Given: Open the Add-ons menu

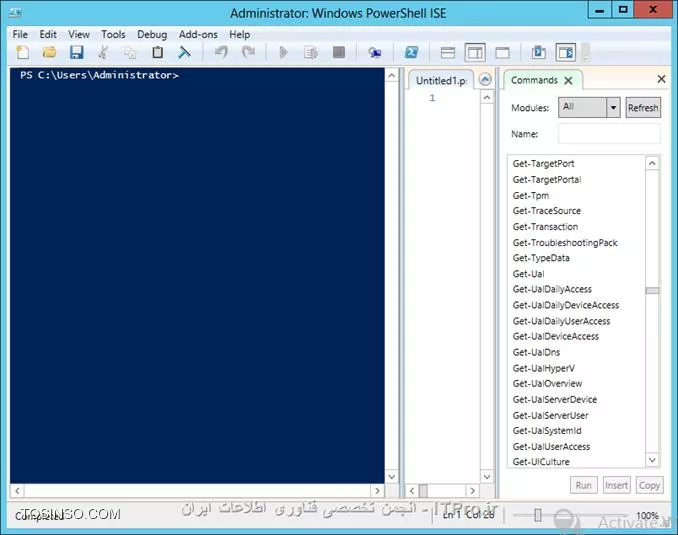Looking at the screenshot, I should (x=198, y=34).
